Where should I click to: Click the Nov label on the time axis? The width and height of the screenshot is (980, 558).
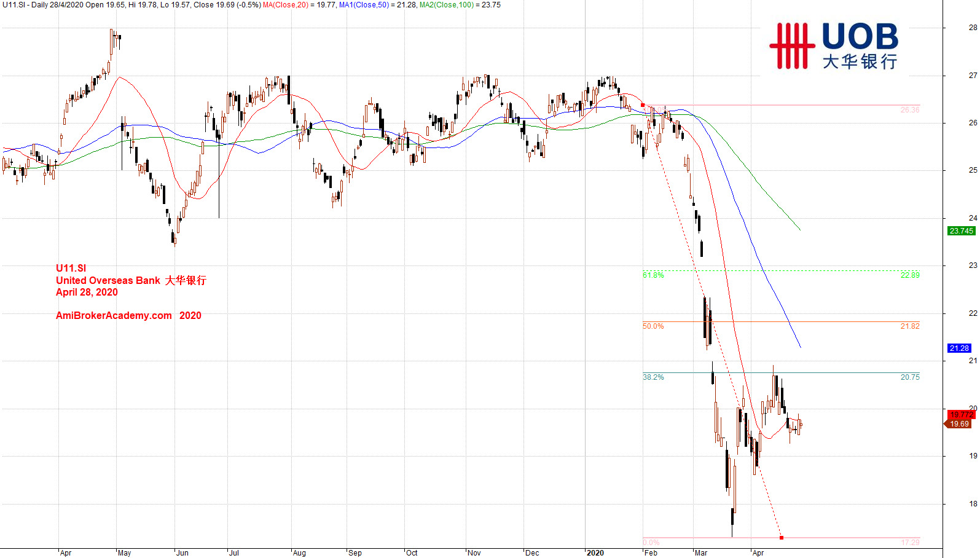[x=474, y=553]
